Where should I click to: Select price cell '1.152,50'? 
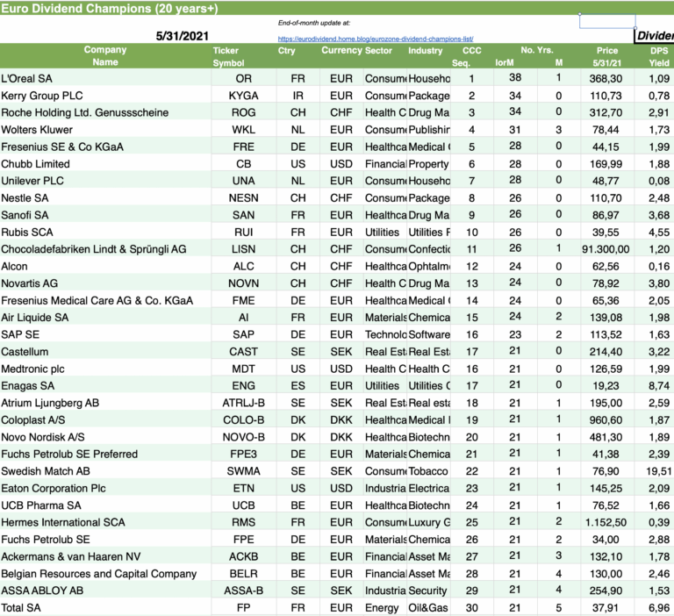(606, 523)
